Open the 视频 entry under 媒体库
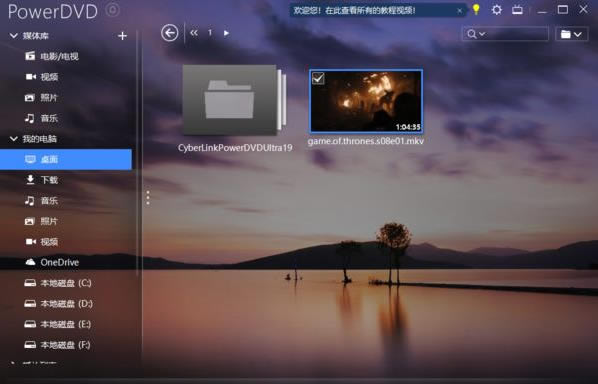The width and height of the screenshot is (598, 384). pyautogui.click(x=41, y=77)
